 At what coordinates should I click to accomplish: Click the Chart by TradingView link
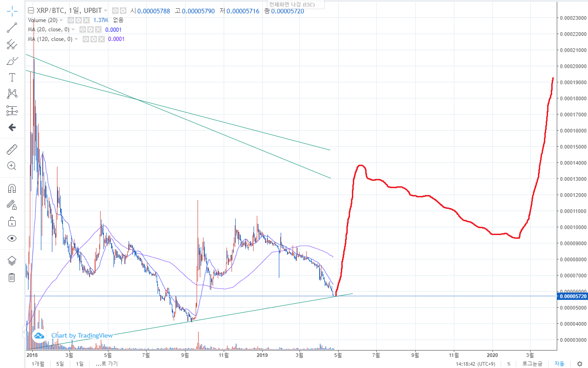[82, 335]
